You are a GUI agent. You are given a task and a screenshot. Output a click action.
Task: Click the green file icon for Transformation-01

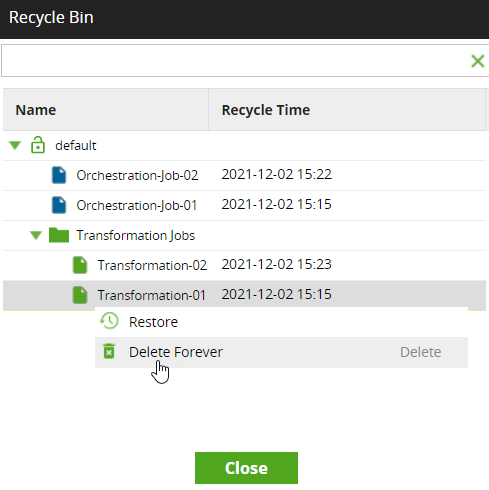tap(80, 295)
